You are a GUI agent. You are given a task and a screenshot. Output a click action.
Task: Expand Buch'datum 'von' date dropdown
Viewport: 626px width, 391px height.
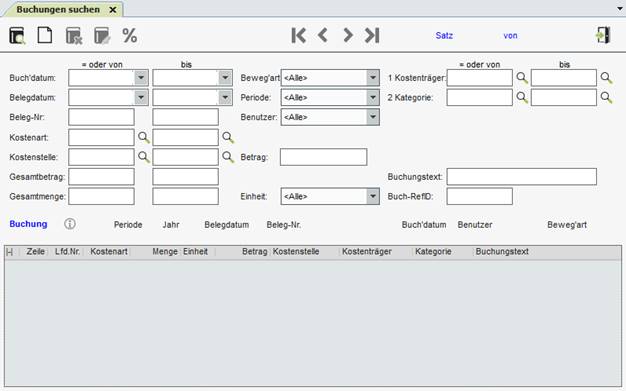[x=141, y=77]
